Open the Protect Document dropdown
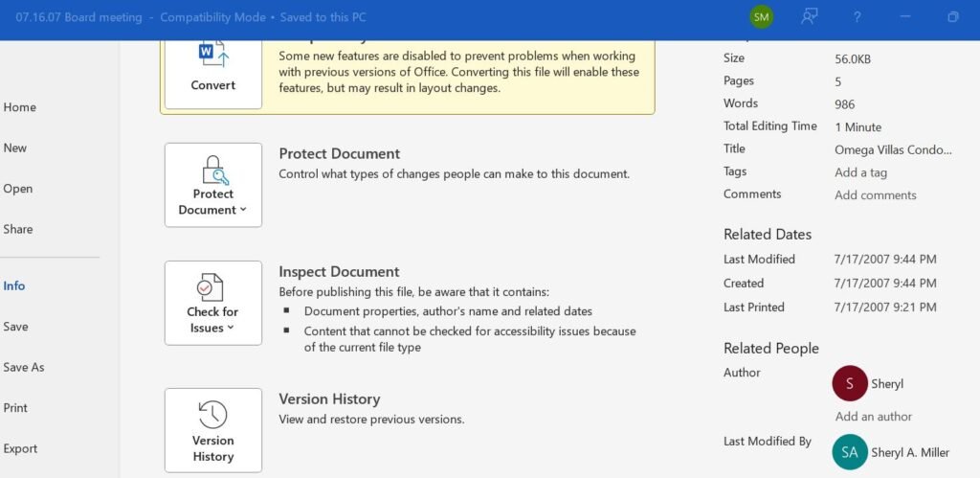This screenshot has width=980, height=478. coord(212,185)
